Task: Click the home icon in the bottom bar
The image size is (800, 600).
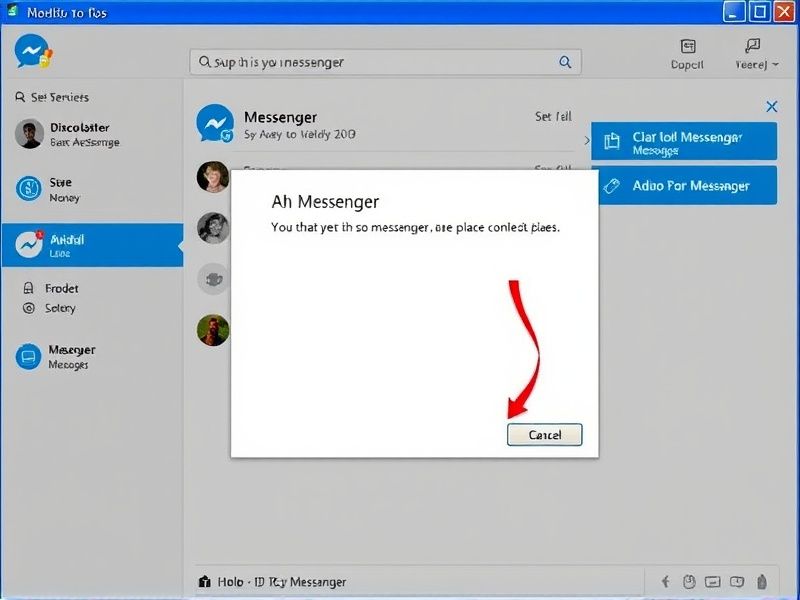Action: click(205, 581)
